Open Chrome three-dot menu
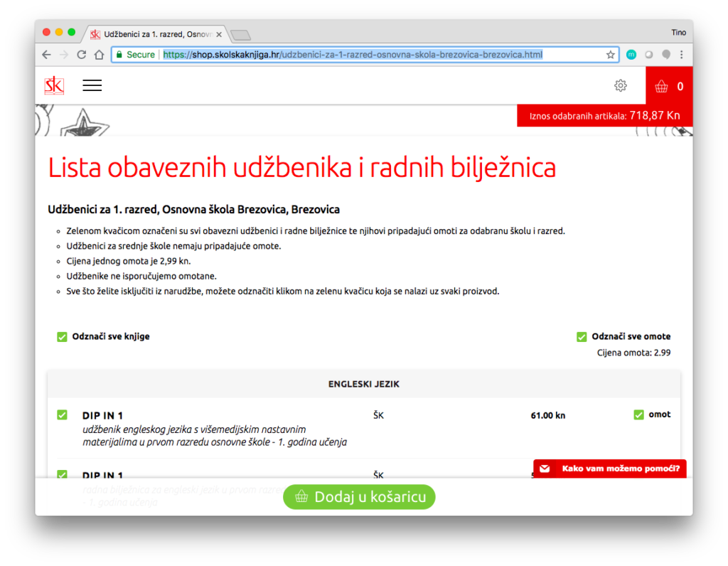 [x=682, y=55]
